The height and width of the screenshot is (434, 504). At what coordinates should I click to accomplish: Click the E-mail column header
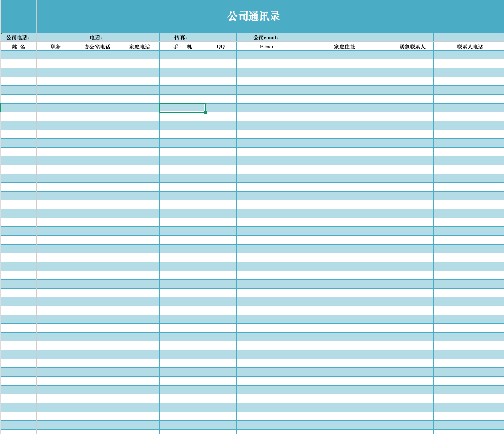267,47
